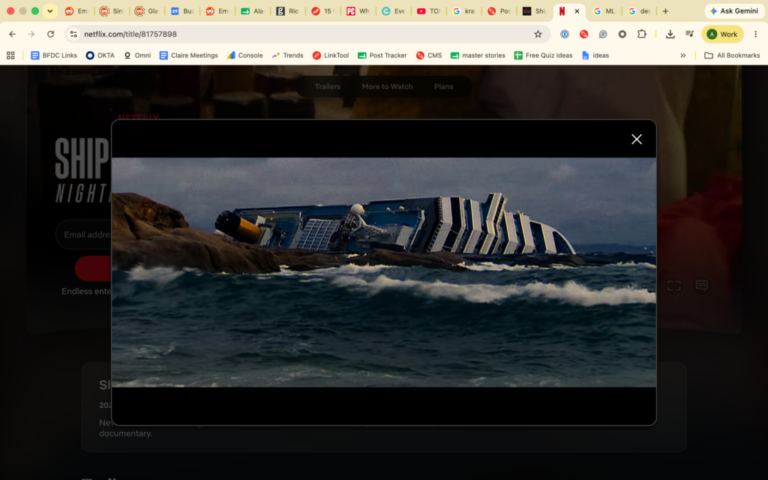Toggle fullscreen on the video player
The height and width of the screenshot is (480, 768).
(674, 286)
